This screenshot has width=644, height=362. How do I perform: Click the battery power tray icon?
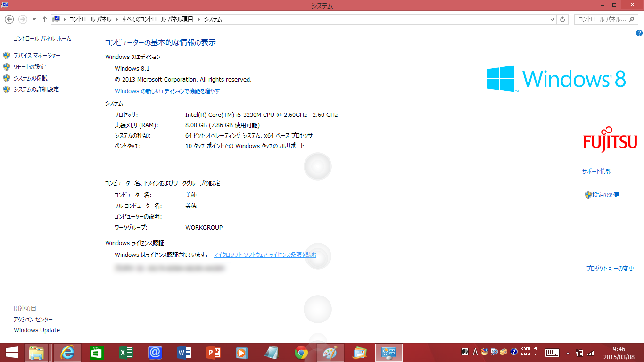(580, 353)
